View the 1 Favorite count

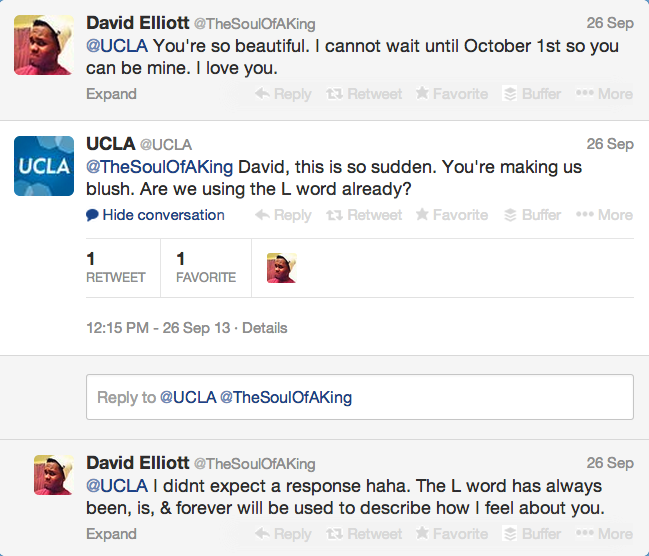coord(205,268)
